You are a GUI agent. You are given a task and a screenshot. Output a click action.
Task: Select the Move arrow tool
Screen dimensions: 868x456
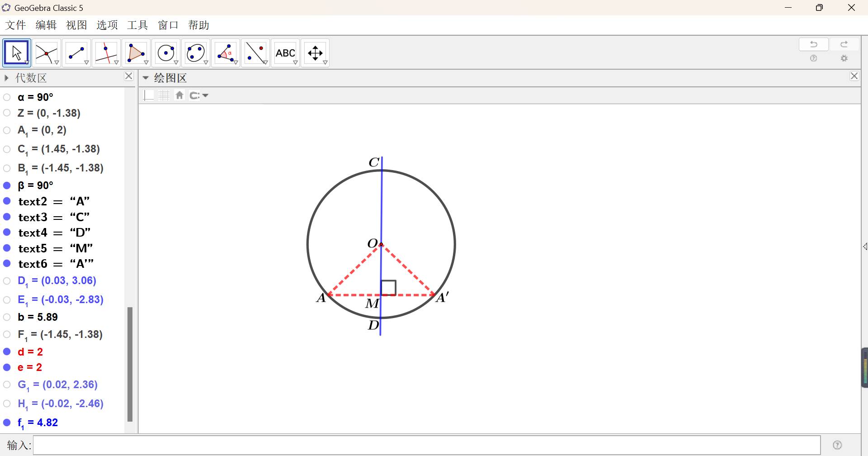(x=16, y=53)
